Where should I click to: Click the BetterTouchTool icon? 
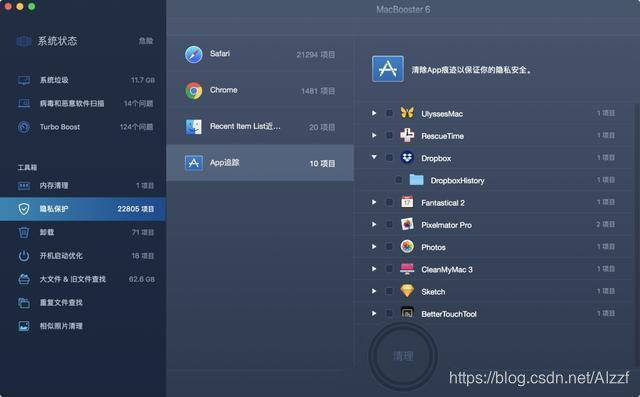click(407, 313)
